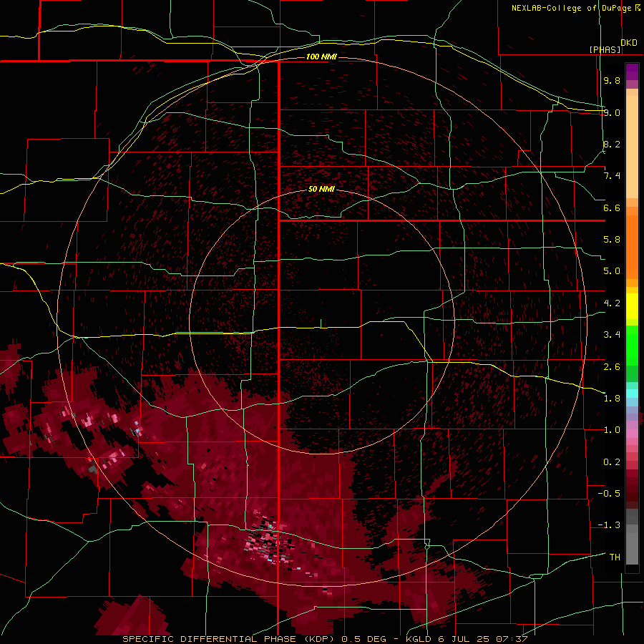Click the SPECIFIC DIFFERENTIAL PHASE caption text
The image size is (644, 644).
pyautogui.click(x=209, y=639)
